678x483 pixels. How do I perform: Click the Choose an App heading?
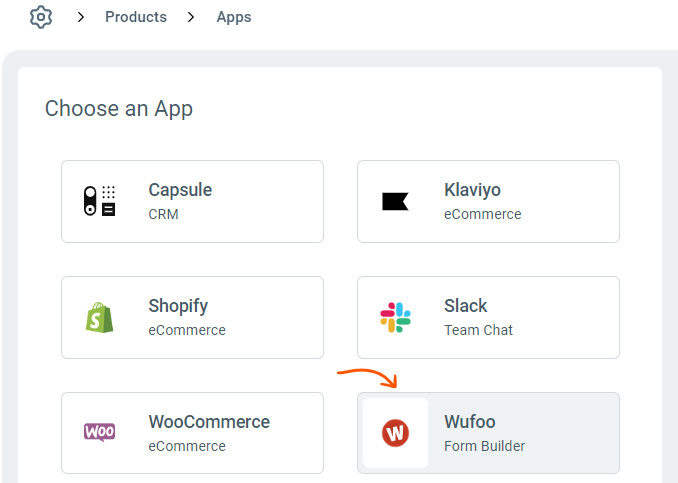click(119, 109)
